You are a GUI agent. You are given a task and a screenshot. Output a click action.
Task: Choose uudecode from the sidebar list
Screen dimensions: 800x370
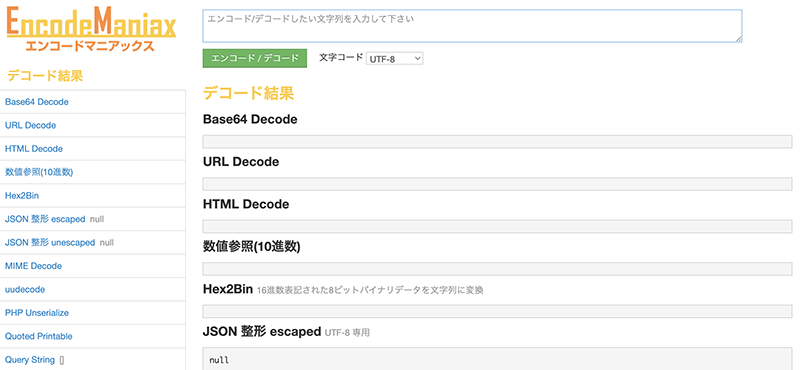coord(25,290)
